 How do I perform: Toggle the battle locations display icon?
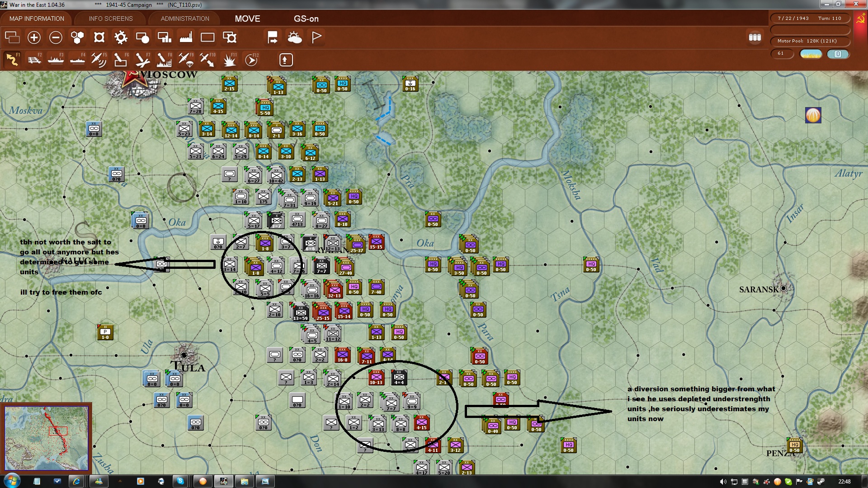pos(142,38)
